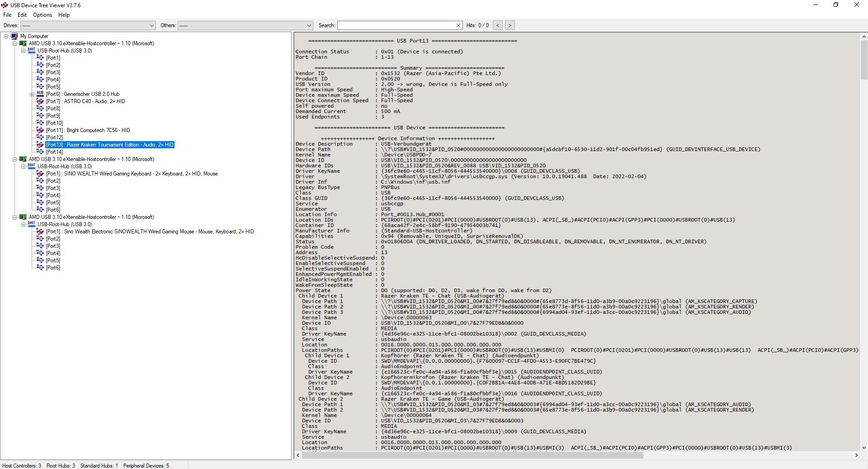Image resolution: width=868 pixels, height=469 pixels.
Task: Select Port11 Bright Computech 7C56 - HID
Action: tap(88, 130)
